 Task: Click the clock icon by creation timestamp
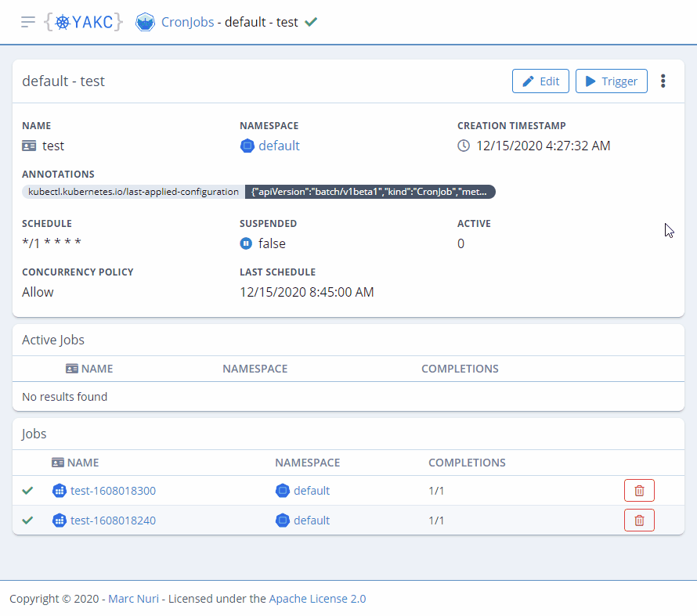(x=464, y=146)
